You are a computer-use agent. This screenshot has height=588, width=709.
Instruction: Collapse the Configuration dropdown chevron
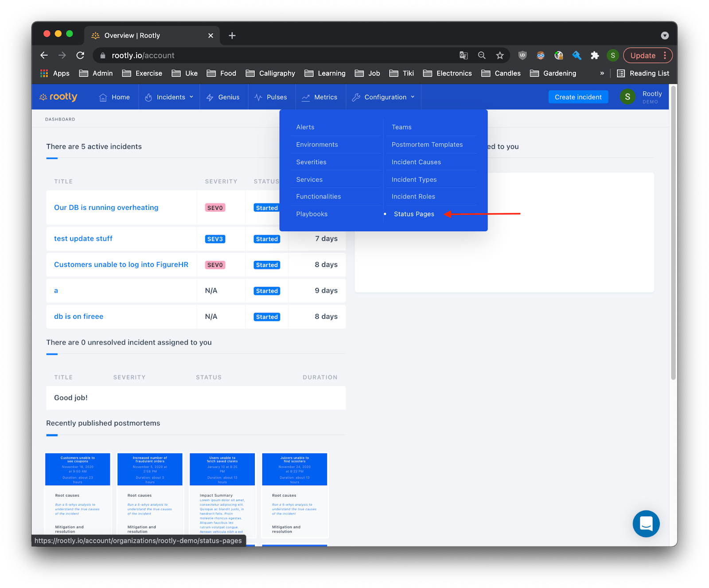[x=413, y=97]
